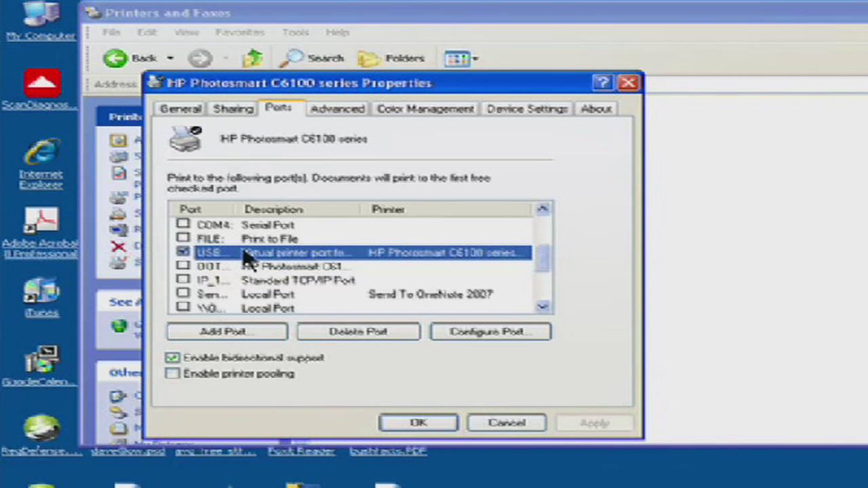The height and width of the screenshot is (488, 868).
Task: Click the Add Port button
Action: coord(227,331)
